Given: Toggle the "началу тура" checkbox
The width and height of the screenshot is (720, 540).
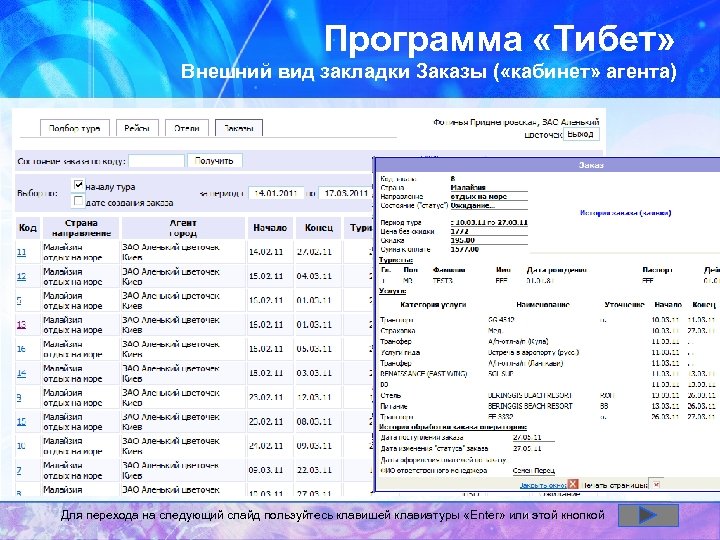Looking at the screenshot, I should (x=79, y=185).
